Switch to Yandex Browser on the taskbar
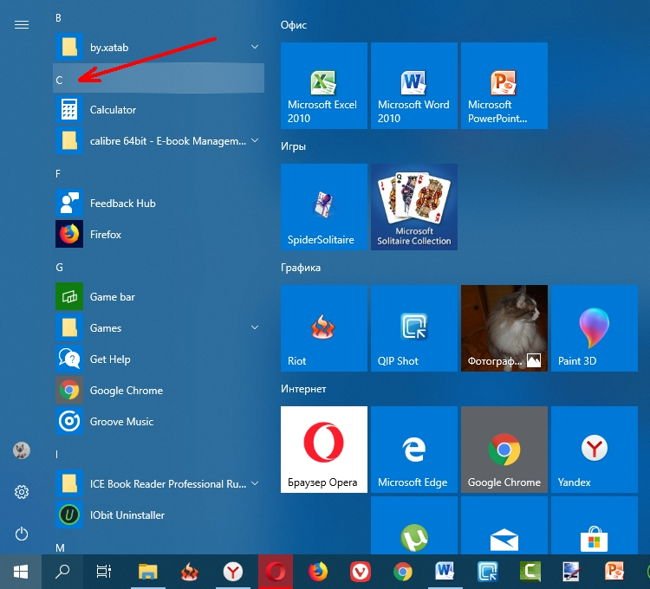The height and width of the screenshot is (589, 650). pos(233,572)
